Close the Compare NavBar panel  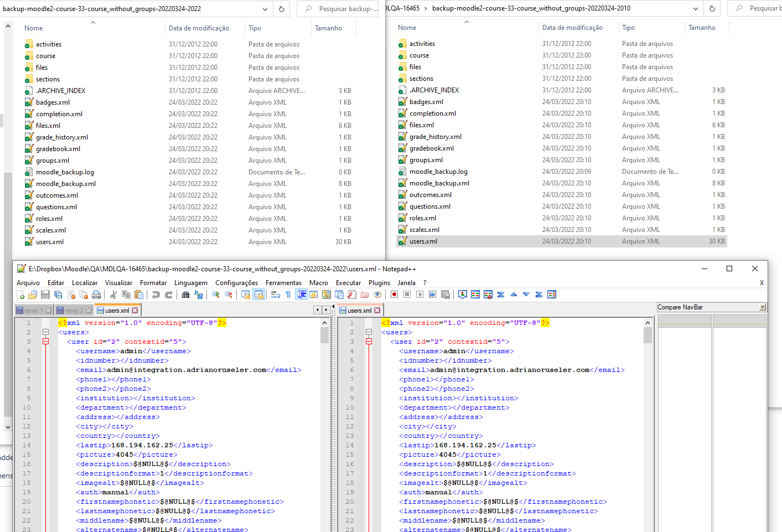click(763, 307)
